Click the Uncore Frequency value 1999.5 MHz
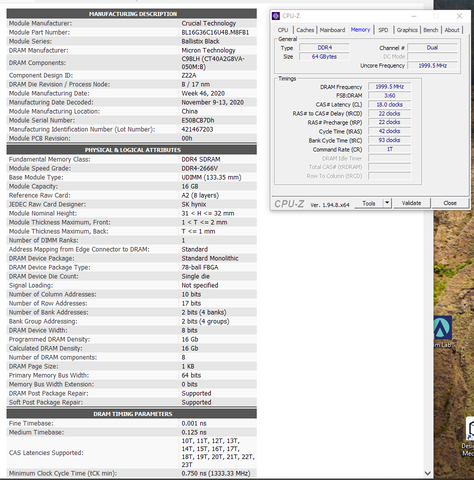The width and height of the screenshot is (474, 480). [432, 66]
